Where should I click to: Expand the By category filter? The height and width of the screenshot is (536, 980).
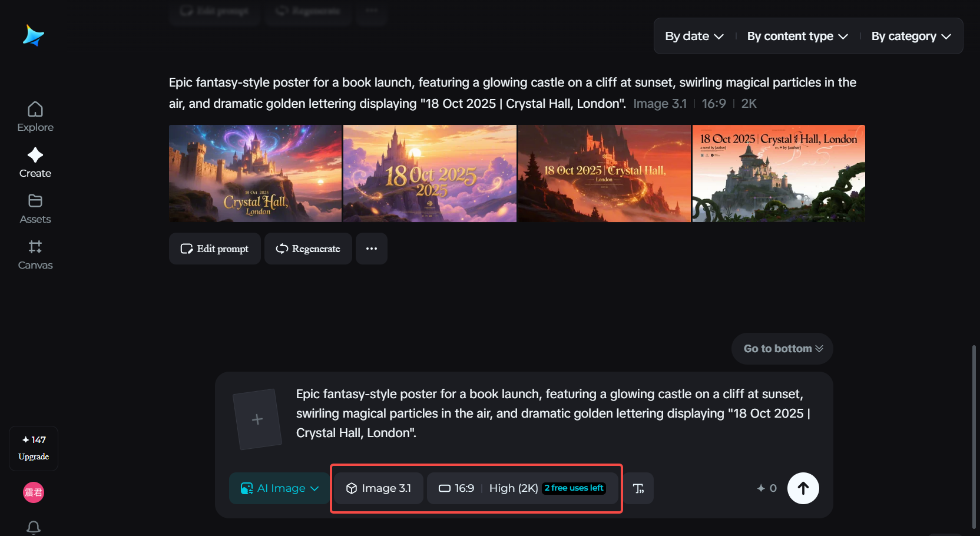(911, 37)
